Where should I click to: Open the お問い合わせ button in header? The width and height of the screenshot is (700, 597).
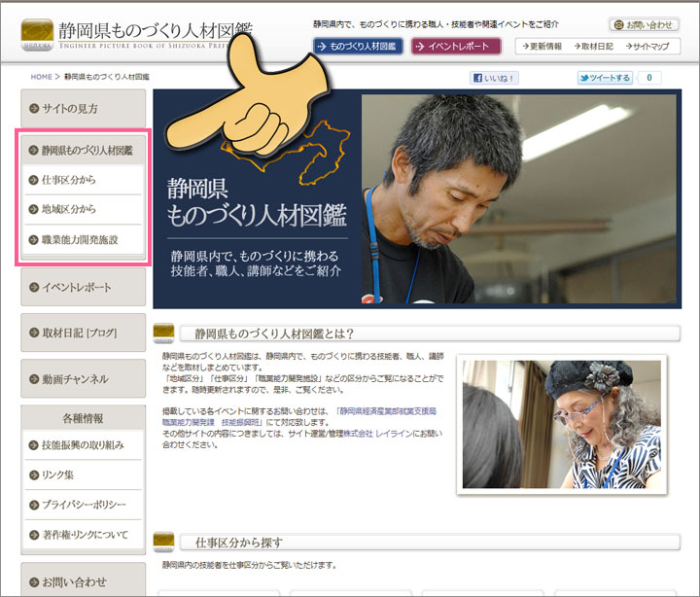coord(645,25)
